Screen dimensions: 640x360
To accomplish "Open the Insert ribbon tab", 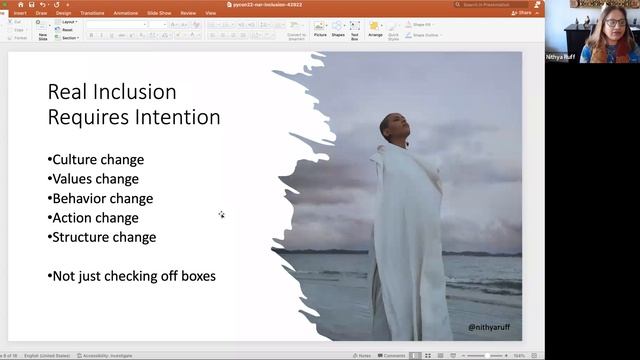I will point(20,13).
